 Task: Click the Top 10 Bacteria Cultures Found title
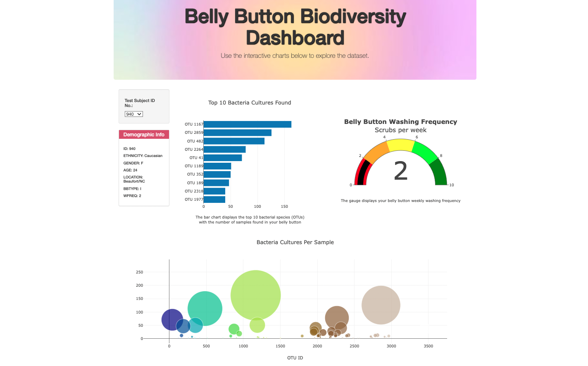(250, 102)
